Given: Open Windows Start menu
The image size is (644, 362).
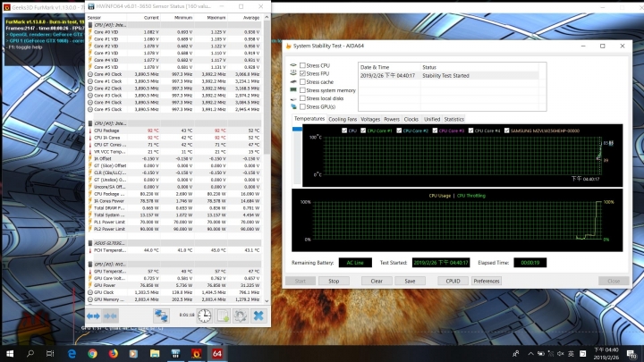Looking at the screenshot, I should point(10,353).
